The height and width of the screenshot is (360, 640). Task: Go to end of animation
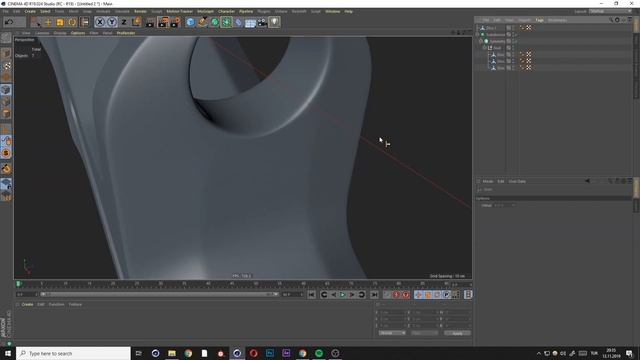tap(374, 294)
